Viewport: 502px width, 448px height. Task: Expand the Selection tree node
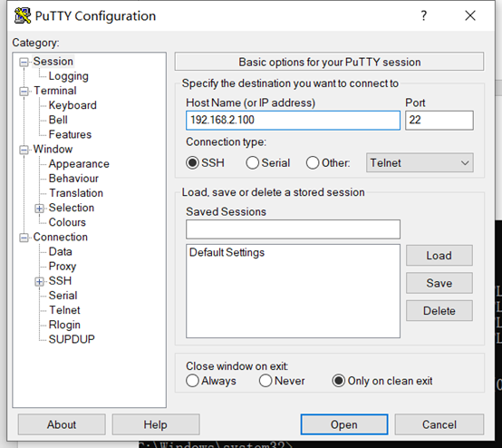point(39,209)
